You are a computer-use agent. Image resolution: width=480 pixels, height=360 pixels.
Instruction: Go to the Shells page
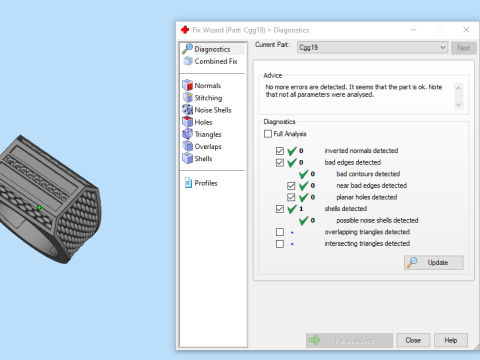pos(203,159)
